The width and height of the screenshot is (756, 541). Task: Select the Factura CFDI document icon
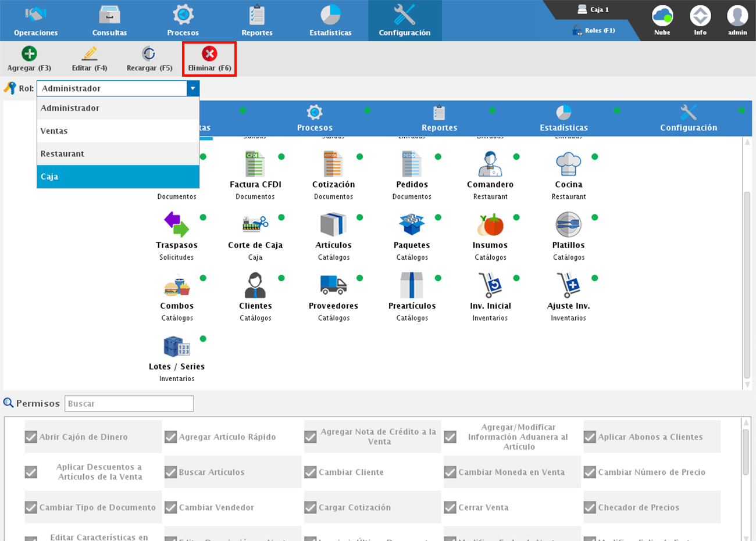tap(255, 164)
